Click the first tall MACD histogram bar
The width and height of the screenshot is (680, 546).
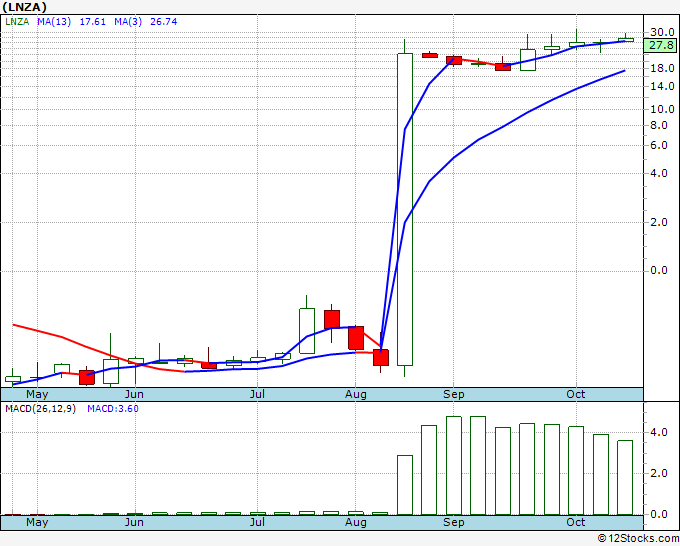click(405, 485)
